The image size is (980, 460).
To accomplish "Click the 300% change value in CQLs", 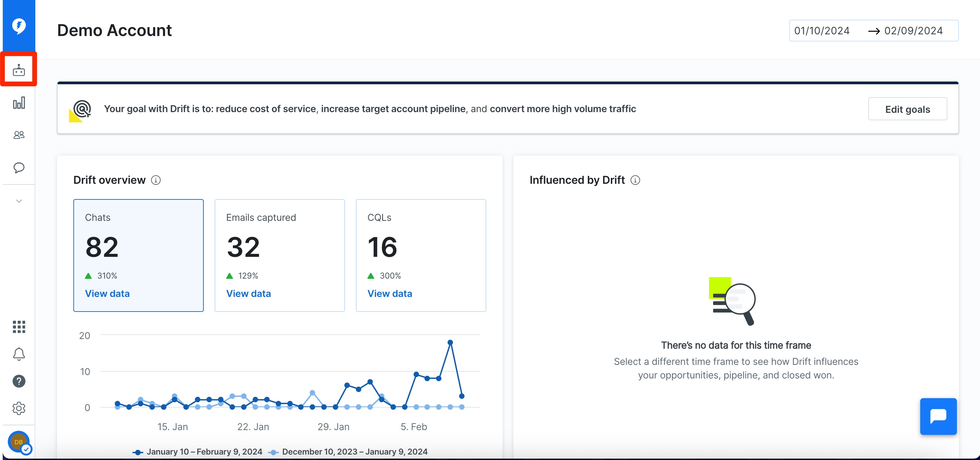I will click(390, 276).
